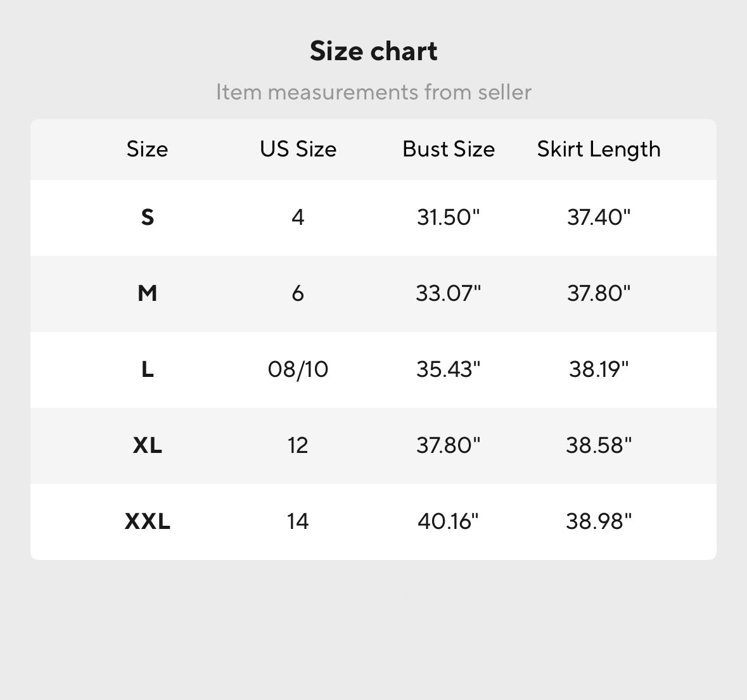Click the Skirt Length column header
The image size is (747, 700).
coord(599,149)
